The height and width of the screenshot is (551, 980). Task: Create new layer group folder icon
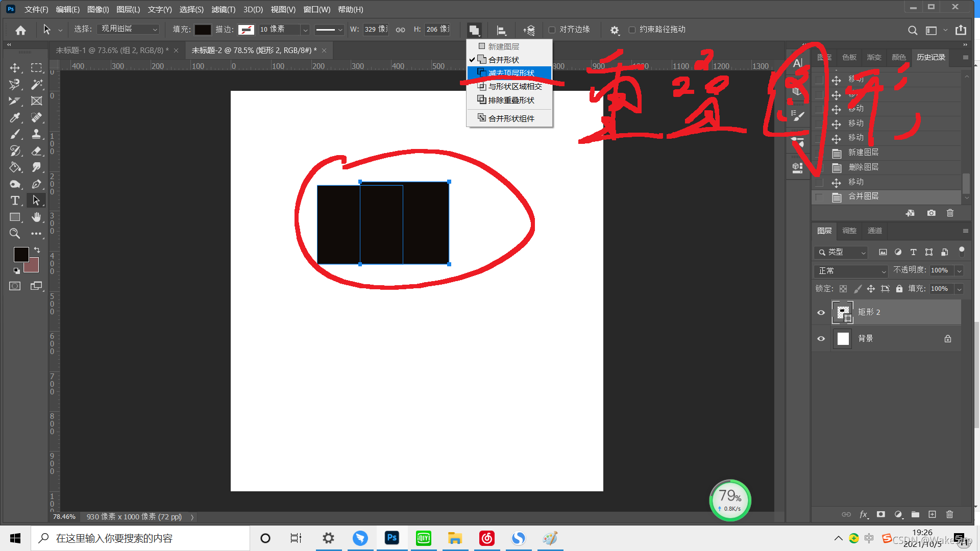coord(915,514)
